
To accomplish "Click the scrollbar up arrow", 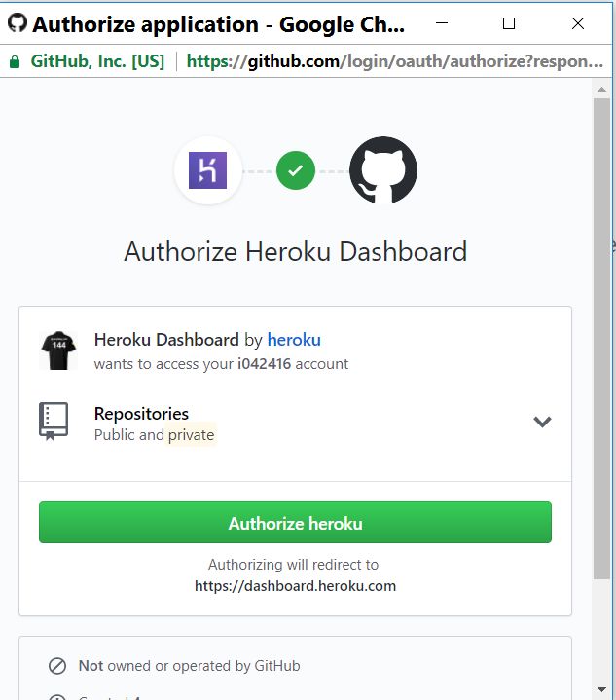I will click(601, 90).
